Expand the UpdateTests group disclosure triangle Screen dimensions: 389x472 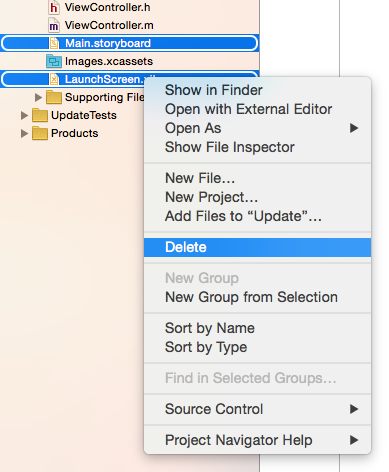[x=24, y=115]
